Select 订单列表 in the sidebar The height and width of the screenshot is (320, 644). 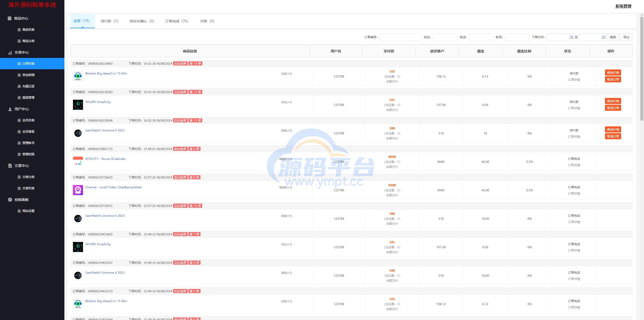coord(32,64)
